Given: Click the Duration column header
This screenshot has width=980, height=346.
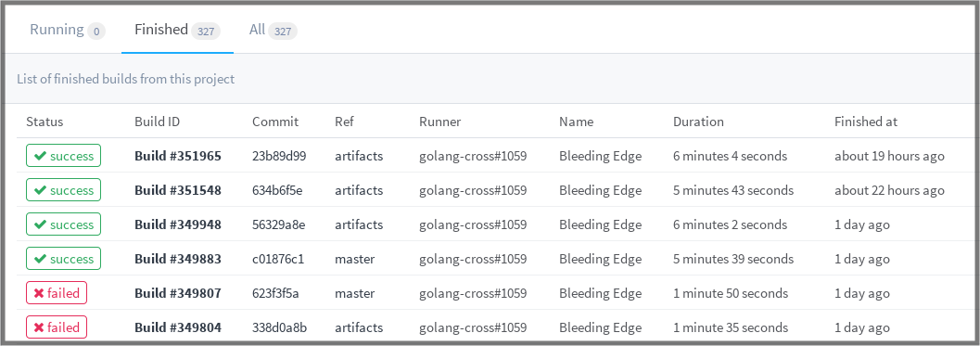Looking at the screenshot, I should pyautogui.click(x=698, y=122).
